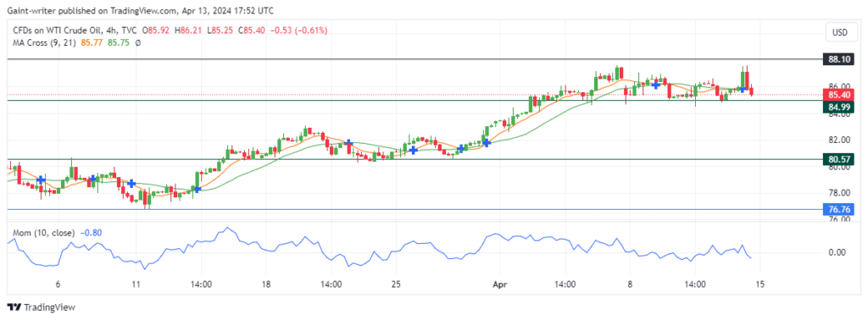Click the blue 76.76 price label
Image resolution: width=868 pixels, height=320 pixels.
839,209
